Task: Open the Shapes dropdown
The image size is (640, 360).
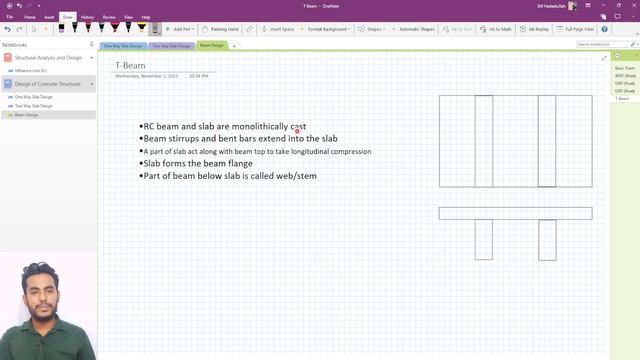Action: [x=371, y=29]
